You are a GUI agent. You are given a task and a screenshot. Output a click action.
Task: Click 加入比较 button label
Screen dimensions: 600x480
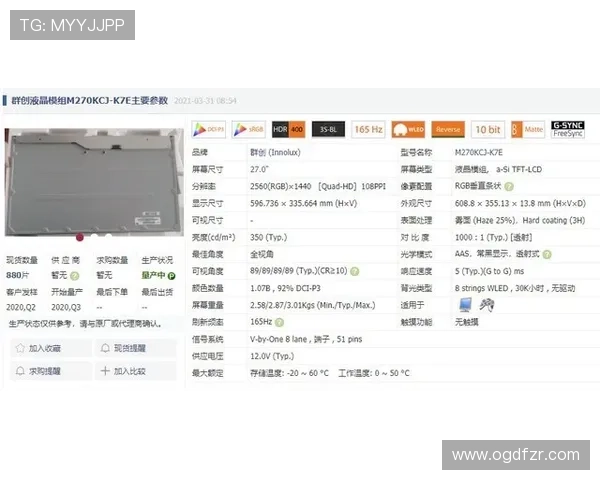point(130,371)
